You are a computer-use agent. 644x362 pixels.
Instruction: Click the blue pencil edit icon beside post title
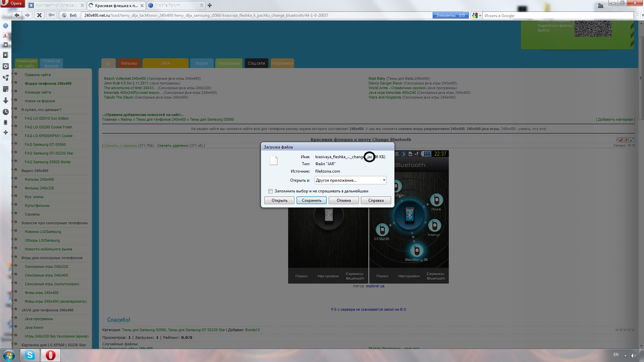[x=632, y=140]
